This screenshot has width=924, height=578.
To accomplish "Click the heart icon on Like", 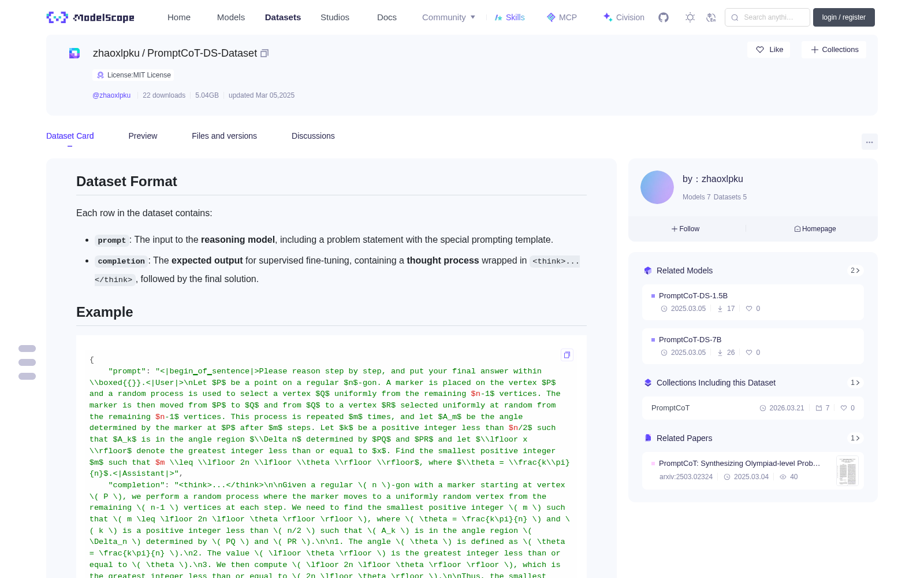I will point(760,50).
